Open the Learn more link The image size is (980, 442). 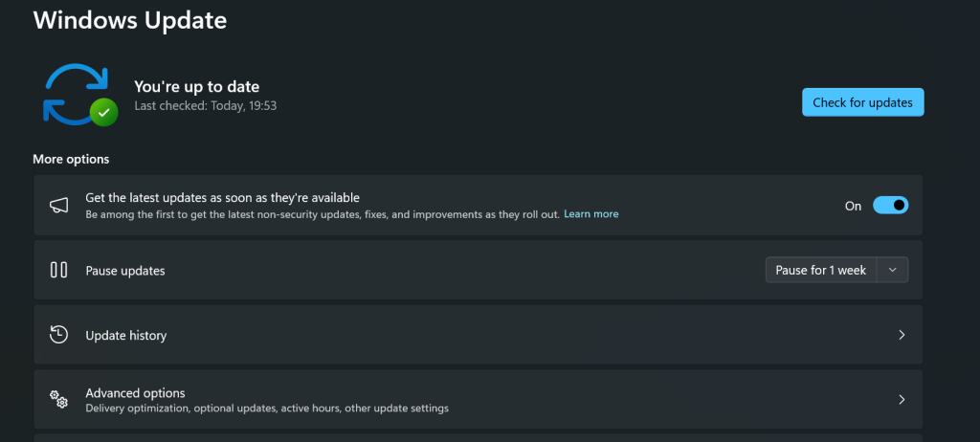pyautogui.click(x=591, y=213)
